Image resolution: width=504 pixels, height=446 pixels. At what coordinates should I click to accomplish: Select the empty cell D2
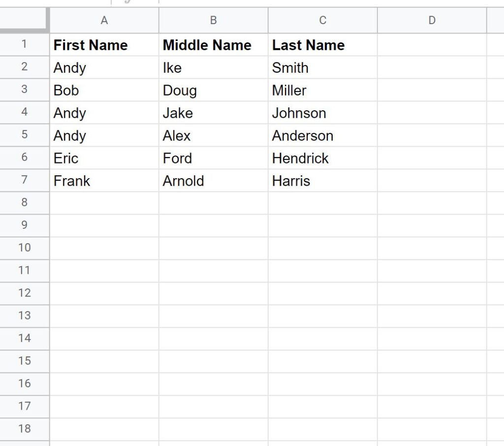432,67
